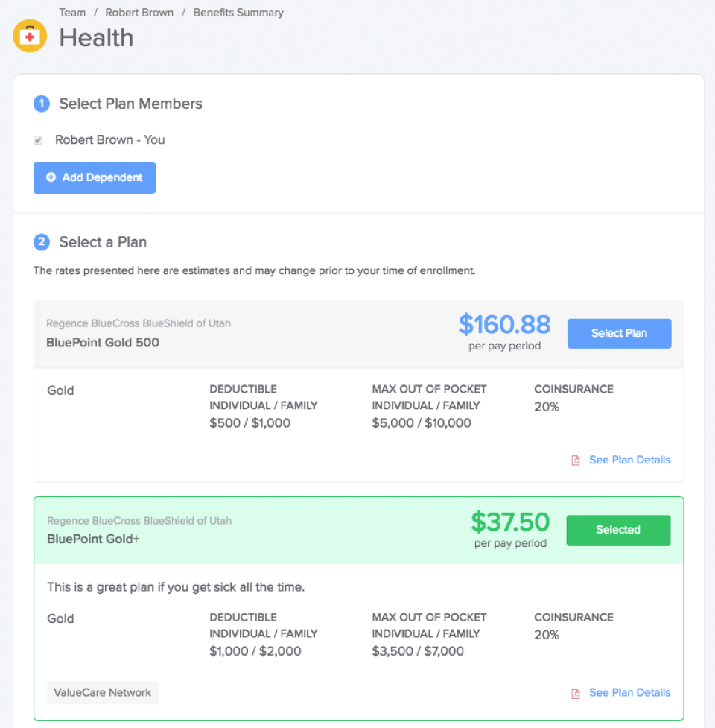Select the BluePoint Gold 500 plan
The image size is (715, 728).
[x=619, y=333]
